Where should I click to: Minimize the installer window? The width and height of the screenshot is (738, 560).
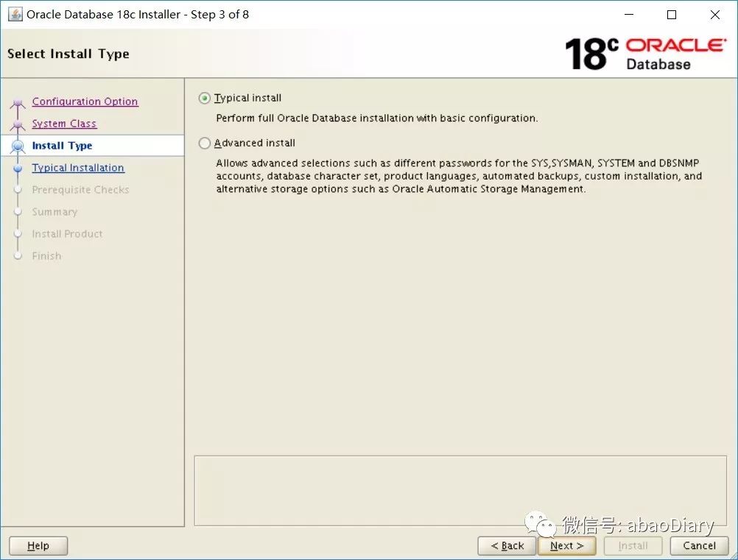pos(629,15)
